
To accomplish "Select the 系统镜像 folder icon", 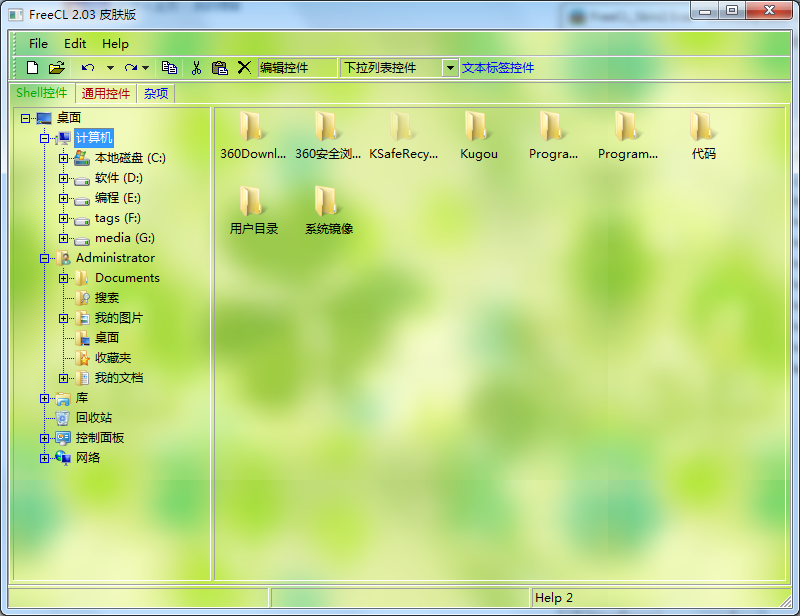I will click(x=327, y=201).
